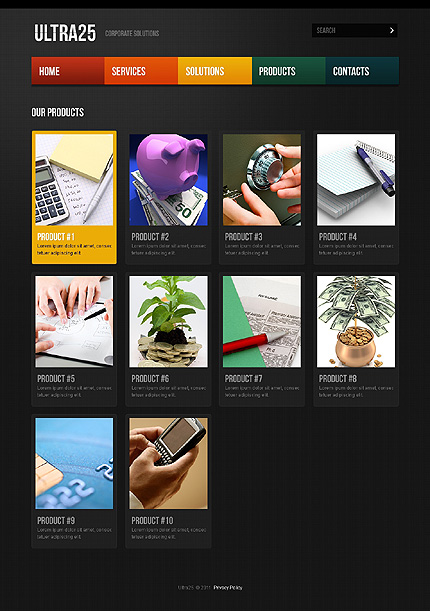Screen dimensions: 430x611
Task: Select the newspaper and red pen image
Action: point(262,321)
